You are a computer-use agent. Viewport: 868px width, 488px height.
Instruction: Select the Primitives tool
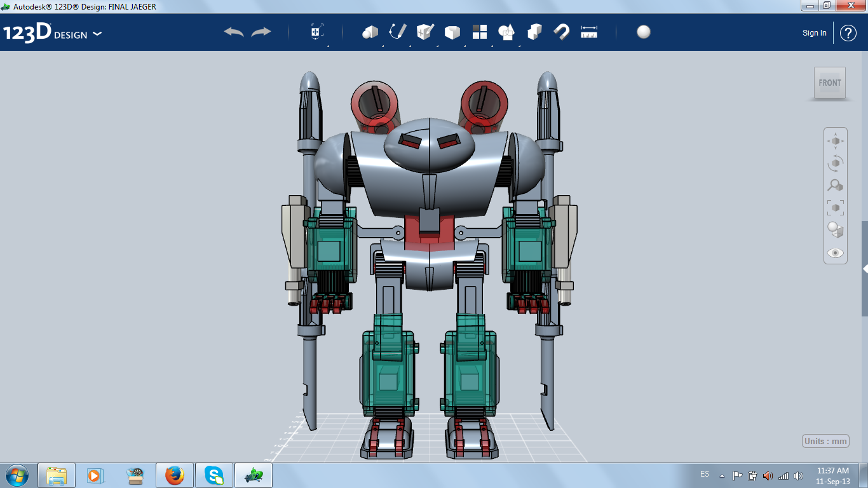coord(372,31)
